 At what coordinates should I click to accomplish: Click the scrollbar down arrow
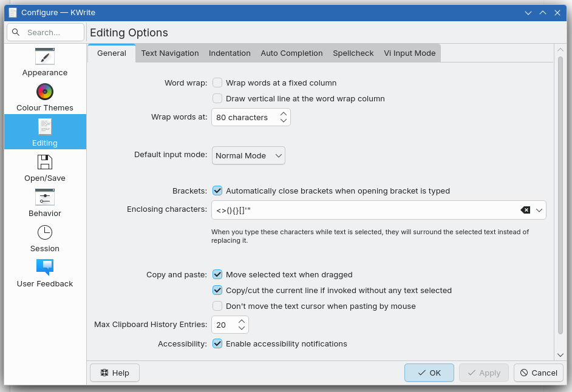click(560, 355)
